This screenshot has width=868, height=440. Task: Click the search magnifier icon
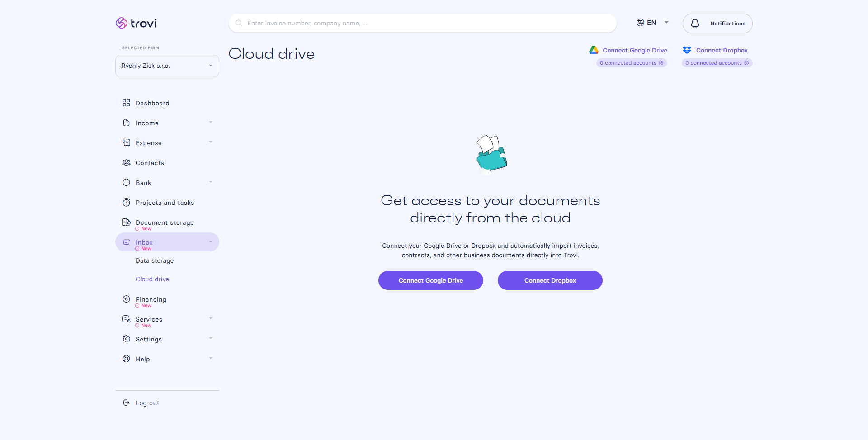[x=239, y=23]
